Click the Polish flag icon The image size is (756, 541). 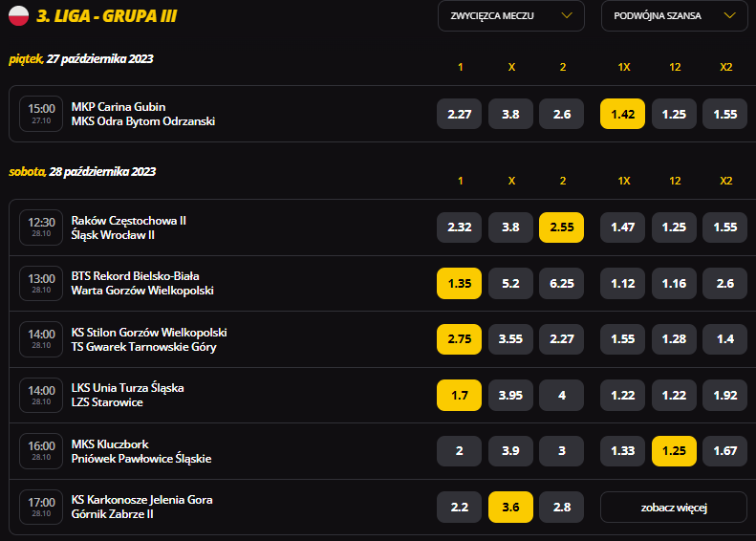pyautogui.click(x=19, y=15)
